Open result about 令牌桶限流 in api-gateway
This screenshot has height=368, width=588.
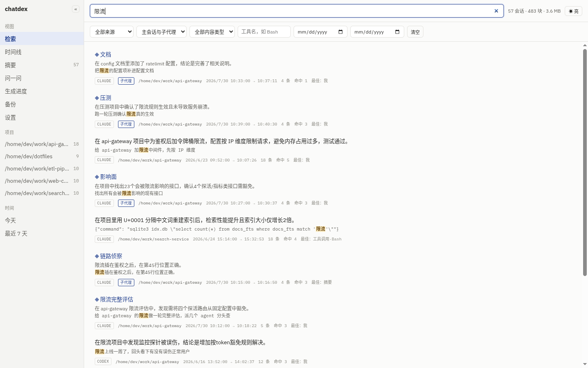click(223, 141)
